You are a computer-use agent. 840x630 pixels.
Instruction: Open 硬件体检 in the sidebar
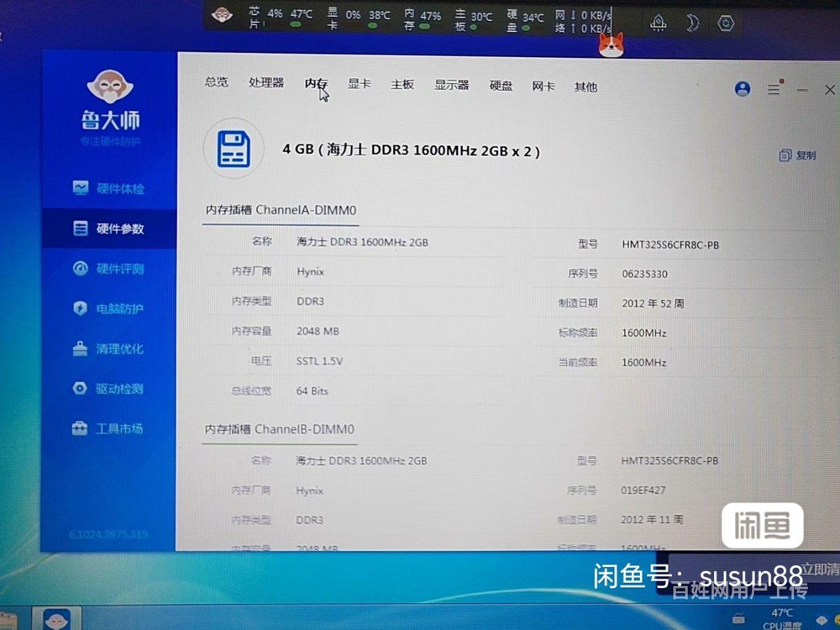tap(109, 189)
